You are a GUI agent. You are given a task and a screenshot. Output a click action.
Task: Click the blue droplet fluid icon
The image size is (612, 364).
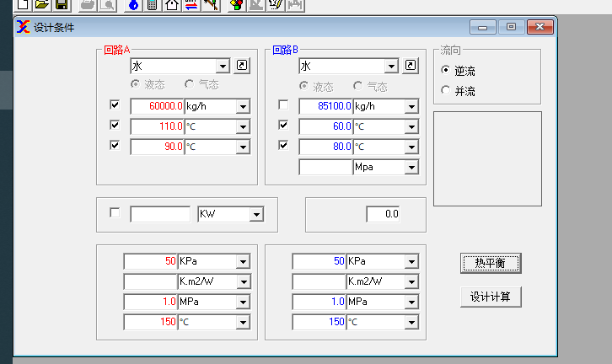(x=133, y=5)
